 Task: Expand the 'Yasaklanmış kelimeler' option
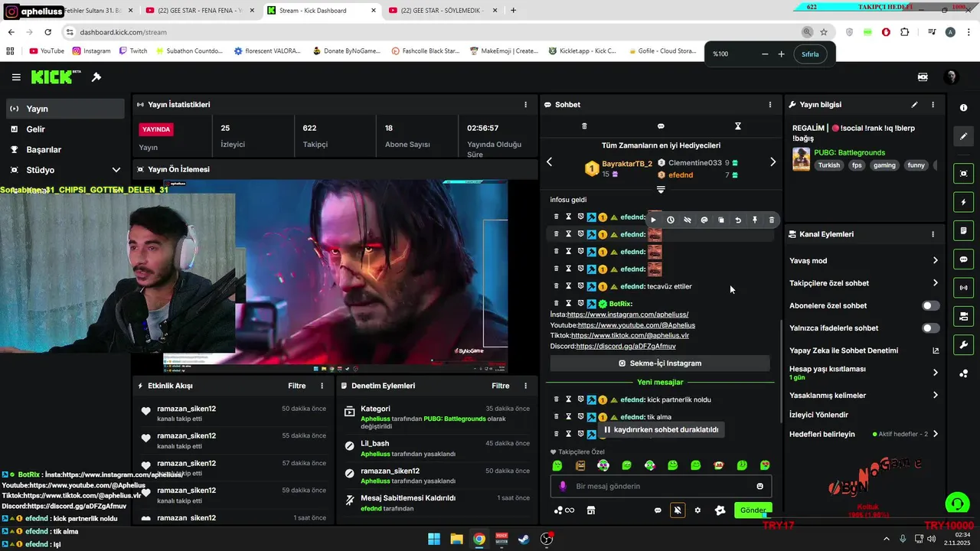coord(935,396)
